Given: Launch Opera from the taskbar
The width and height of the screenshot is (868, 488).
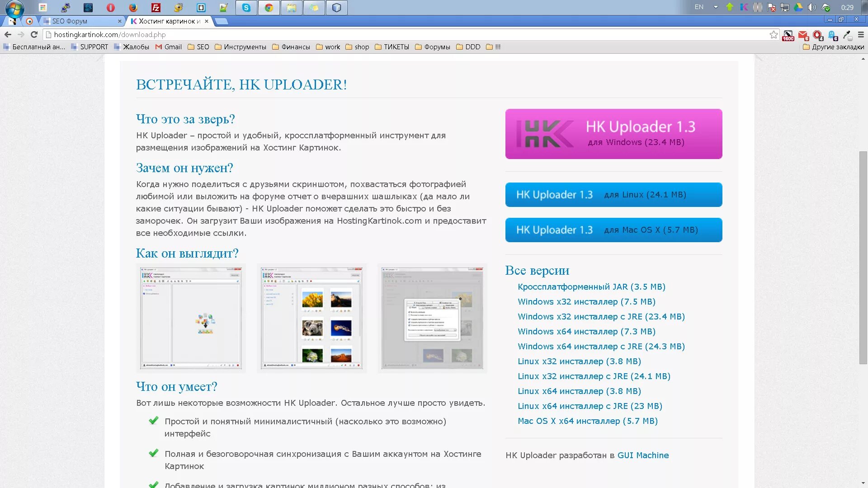Looking at the screenshot, I should [x=110, y=8].
